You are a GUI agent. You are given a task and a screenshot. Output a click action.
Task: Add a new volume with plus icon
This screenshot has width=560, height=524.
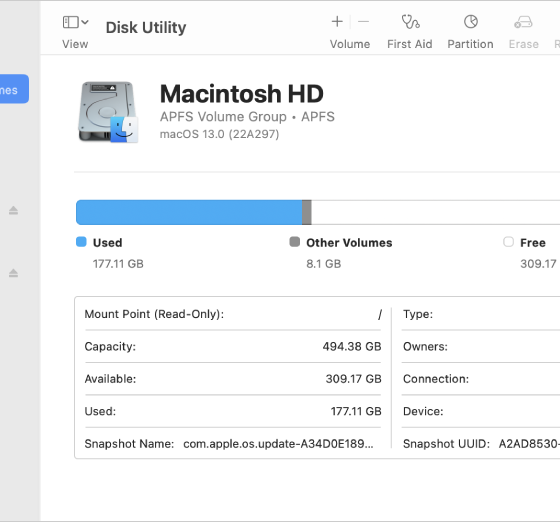tap(337, 22)
